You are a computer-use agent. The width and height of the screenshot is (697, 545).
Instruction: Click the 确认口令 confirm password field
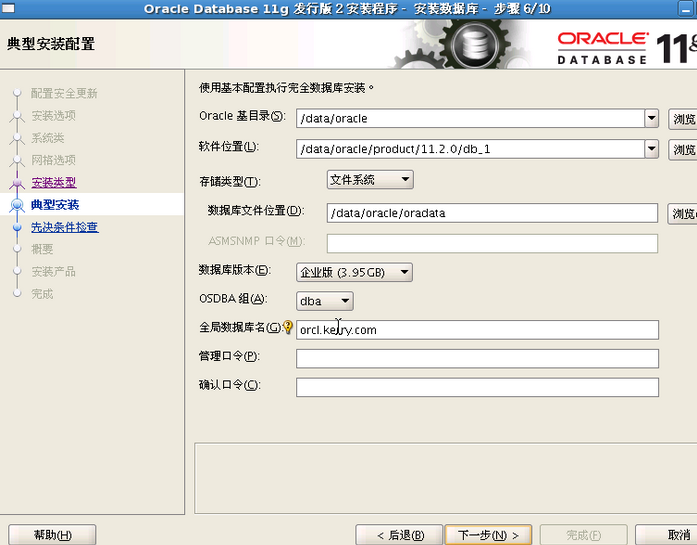(x=477, y=387)
